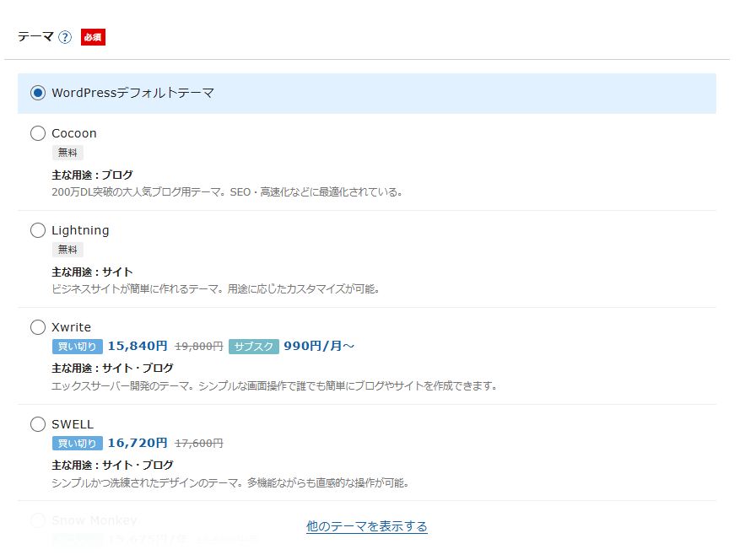Click the Lightning description about ビジネスサイト
The image size is (756, 560).
(x=215, y=289)
